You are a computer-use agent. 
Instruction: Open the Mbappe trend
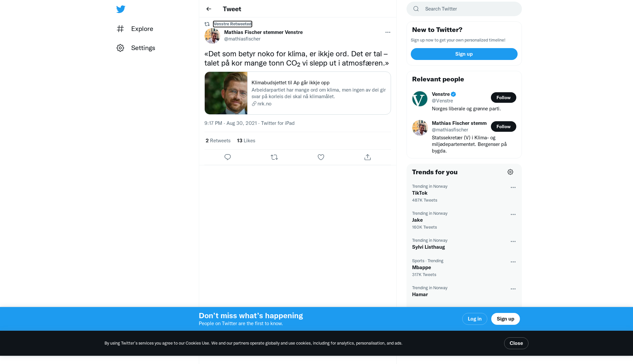pos(421,267)
